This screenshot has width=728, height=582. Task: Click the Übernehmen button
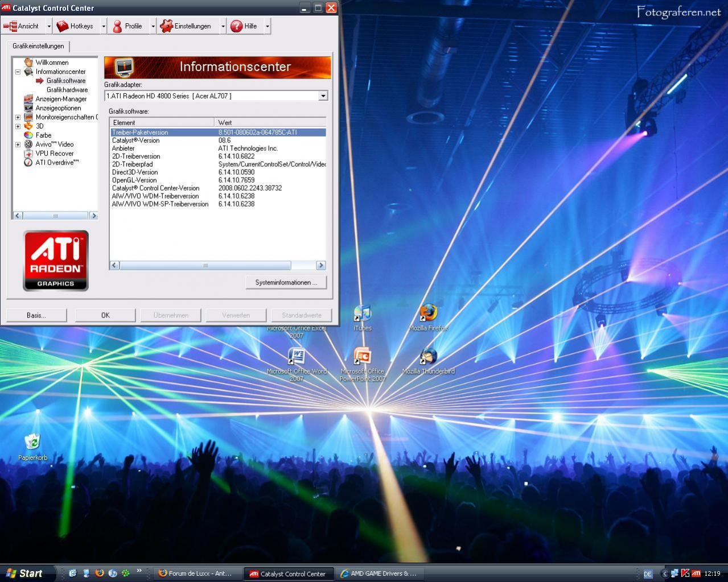tap(171, 315)
